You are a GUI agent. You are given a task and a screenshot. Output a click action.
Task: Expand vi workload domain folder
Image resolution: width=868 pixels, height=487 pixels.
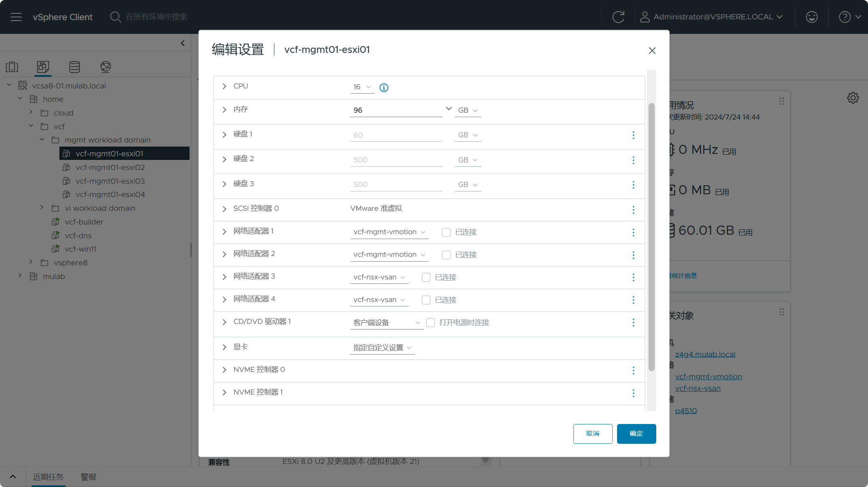pos(42,208)
